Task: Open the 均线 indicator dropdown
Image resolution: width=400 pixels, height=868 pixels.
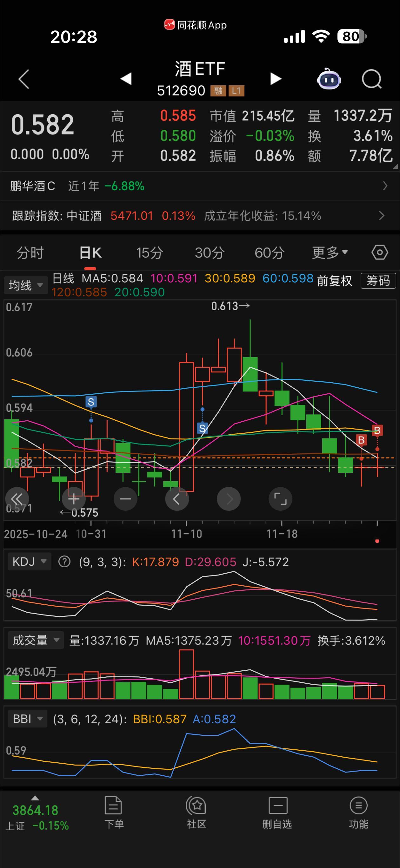Action: [26, 286]
